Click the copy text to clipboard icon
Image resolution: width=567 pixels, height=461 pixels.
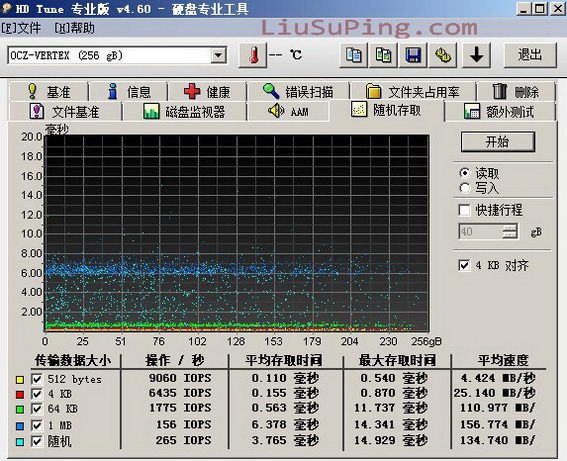pyautogui.click(x=353, y=55)
